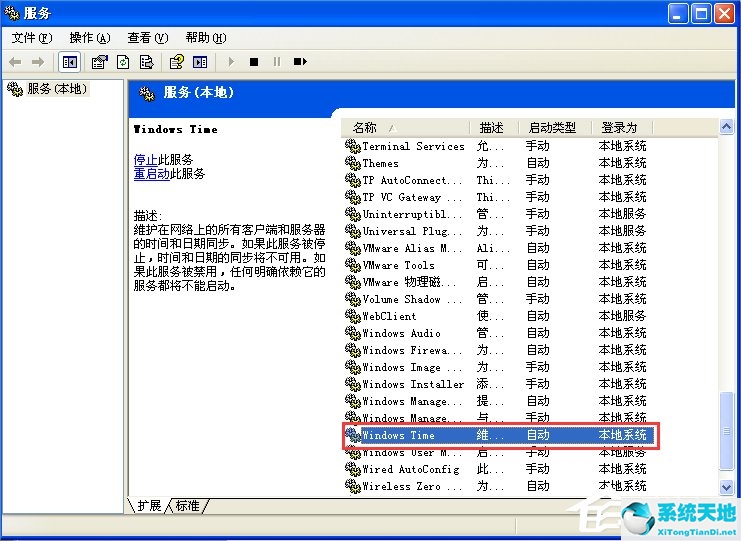
Task: Open the 操作(A) menu
Action: [x=90, y=38]
